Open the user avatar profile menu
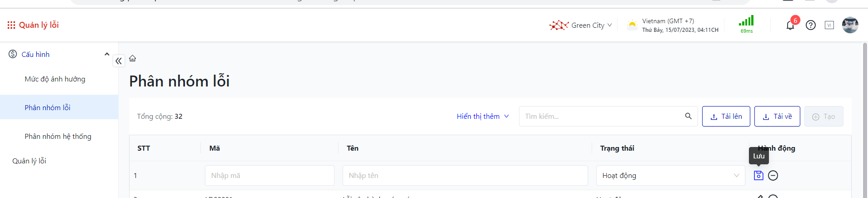 tap(850, 25)
